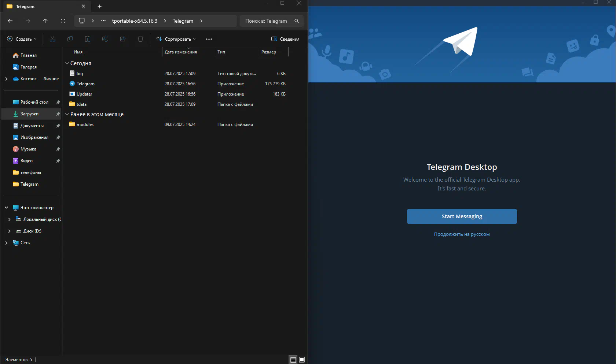
Task: Open chevron after Telegram in address bar
Action: click(x=201, y=21)
